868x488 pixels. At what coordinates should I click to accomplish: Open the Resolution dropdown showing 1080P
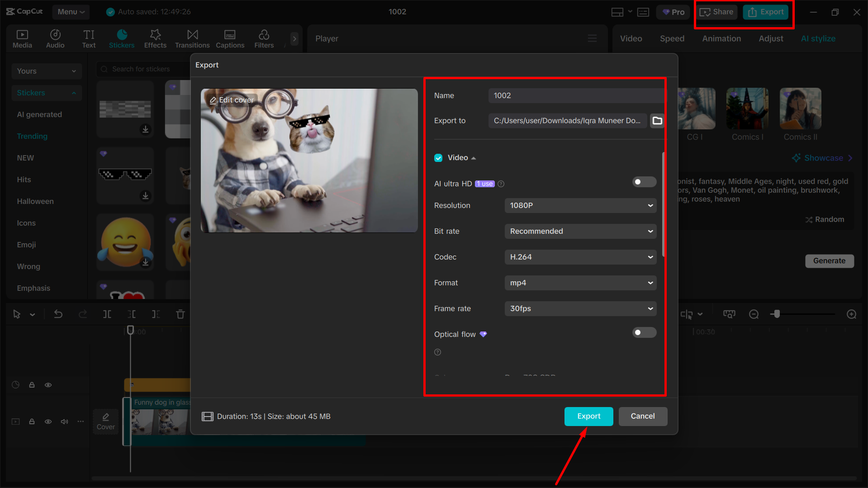coord(580,205)
